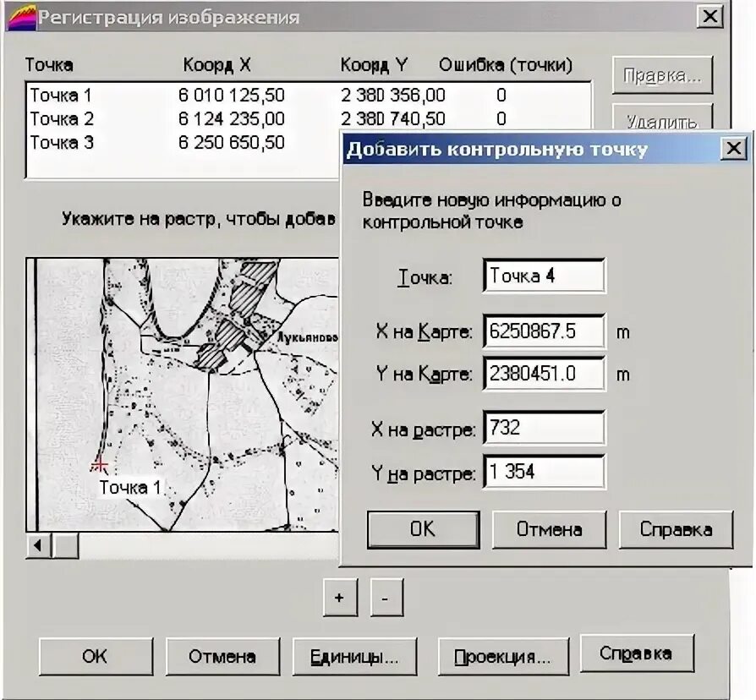Click the Точка name input field

544,276
